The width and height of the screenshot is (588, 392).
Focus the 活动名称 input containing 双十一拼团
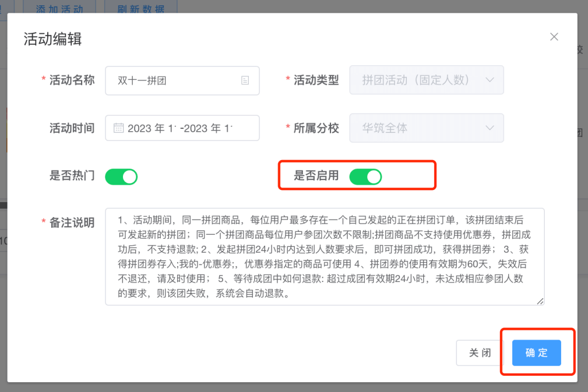[x=175, y=80]
